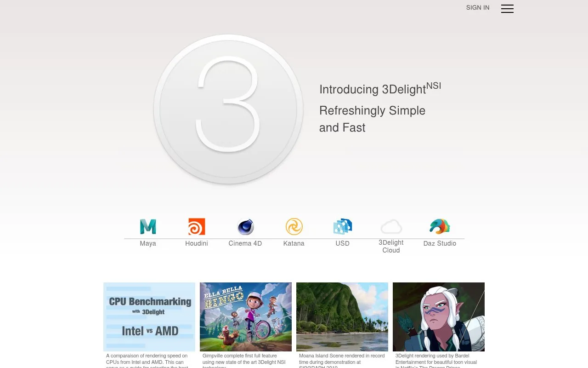
Task: Open the Dragon Prince character thumbnail
Action: point(439,317)
